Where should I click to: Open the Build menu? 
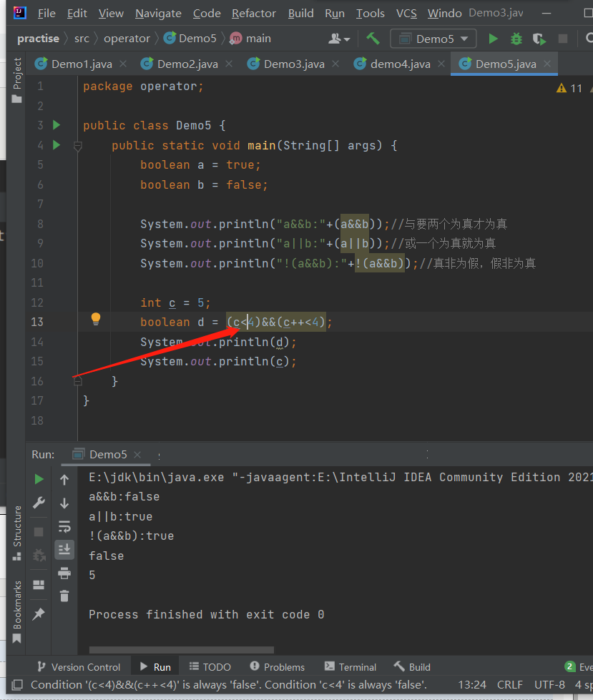pos(300,14)
